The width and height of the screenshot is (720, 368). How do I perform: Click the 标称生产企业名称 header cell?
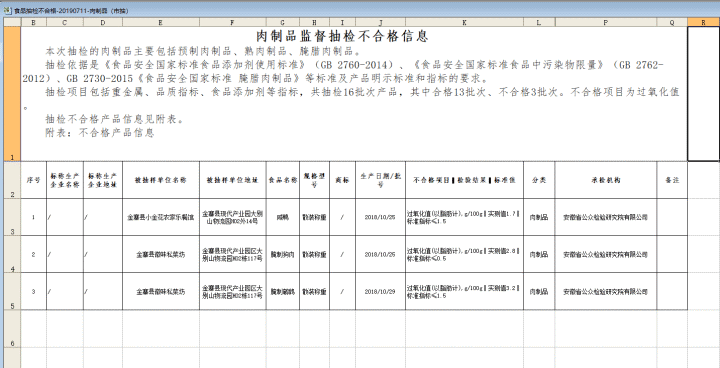click(65, 180)
